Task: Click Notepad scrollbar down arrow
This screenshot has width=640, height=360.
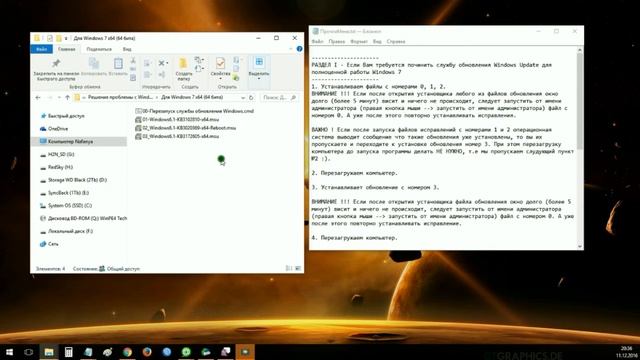Action: pyautogui.click(x=580, y=247)
